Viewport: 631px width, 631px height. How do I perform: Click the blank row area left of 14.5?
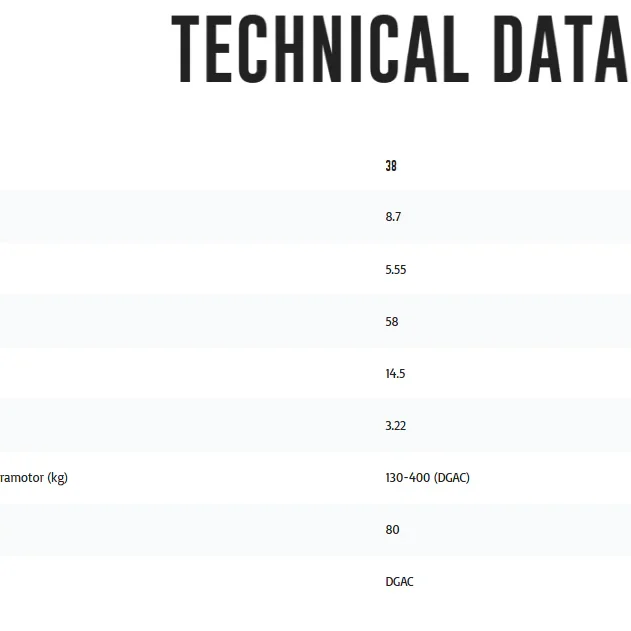(x=189, y=374)
